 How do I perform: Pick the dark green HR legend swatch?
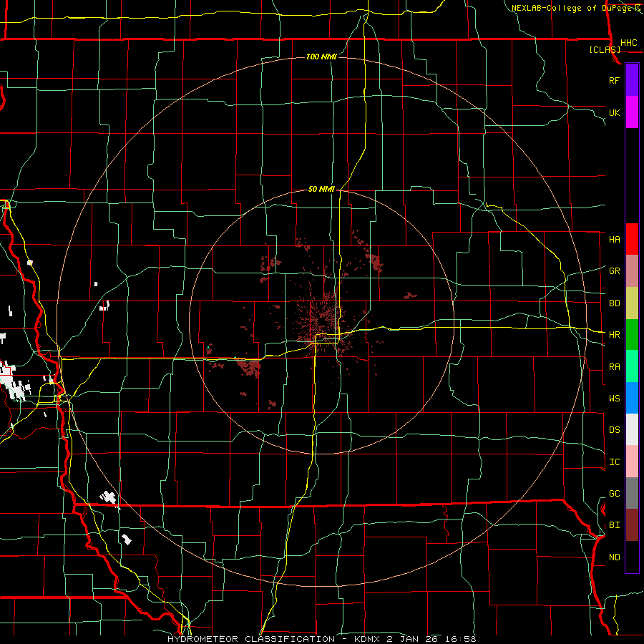tap(632, 335)
